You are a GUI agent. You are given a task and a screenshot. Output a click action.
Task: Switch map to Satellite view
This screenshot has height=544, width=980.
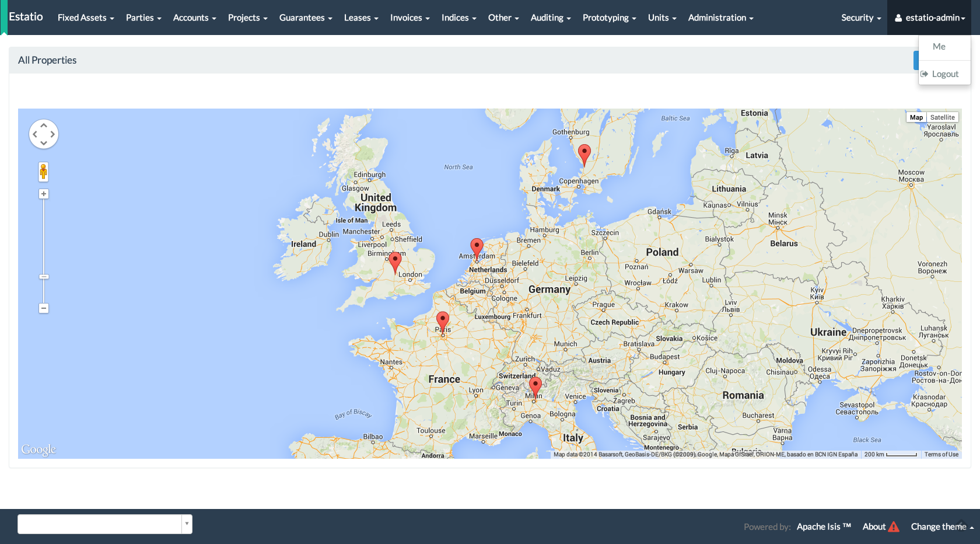point(942,117)
